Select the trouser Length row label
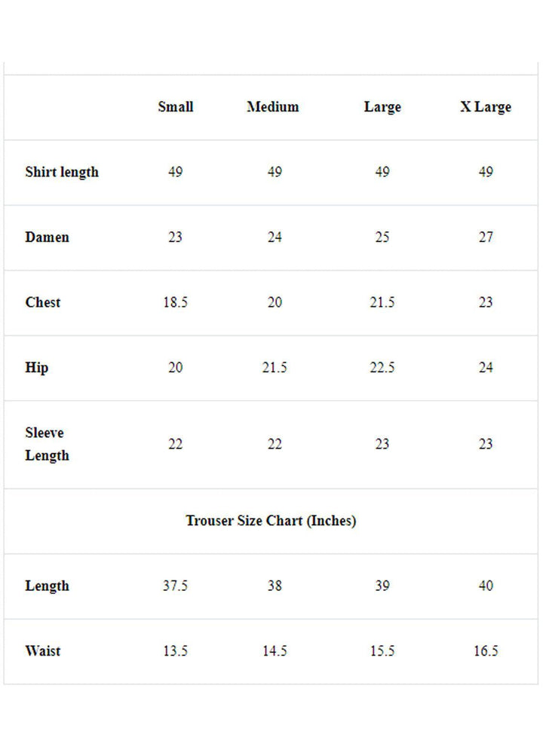The image size is (543, 756). (x=47, y=586)
